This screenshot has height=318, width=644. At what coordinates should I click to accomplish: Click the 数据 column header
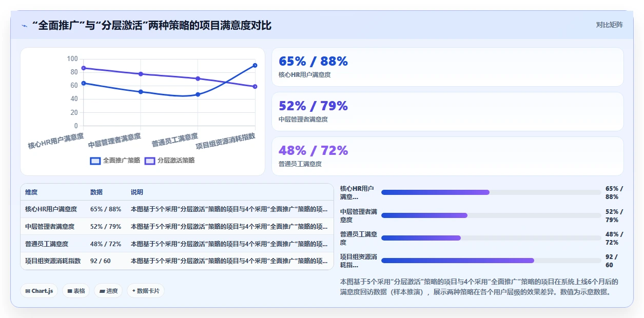pos(96,192)
